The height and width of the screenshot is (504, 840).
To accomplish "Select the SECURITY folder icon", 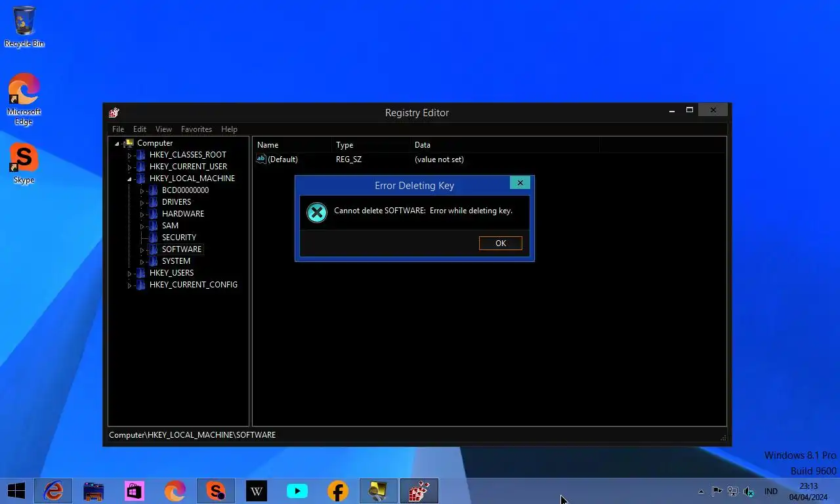I will 154,238.
